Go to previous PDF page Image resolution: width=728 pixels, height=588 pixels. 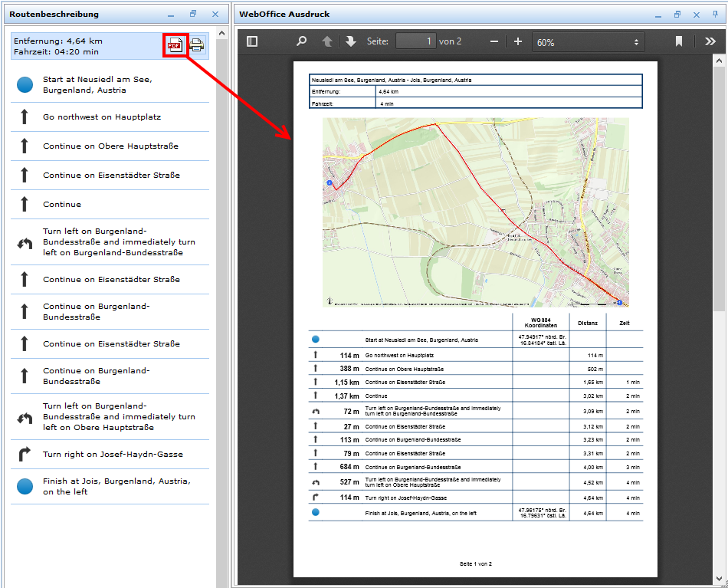pos(327,41)
